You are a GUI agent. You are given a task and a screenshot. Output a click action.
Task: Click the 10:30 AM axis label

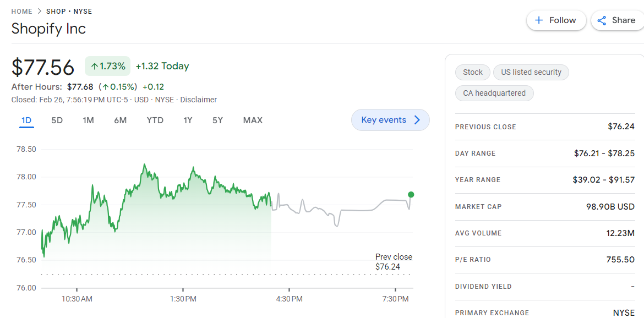77,299
